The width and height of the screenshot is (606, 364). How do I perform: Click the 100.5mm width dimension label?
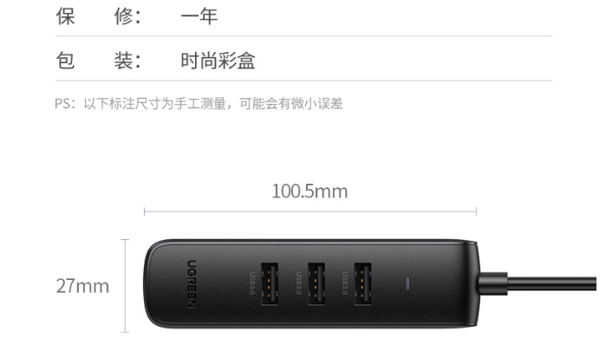click(310, 192)
